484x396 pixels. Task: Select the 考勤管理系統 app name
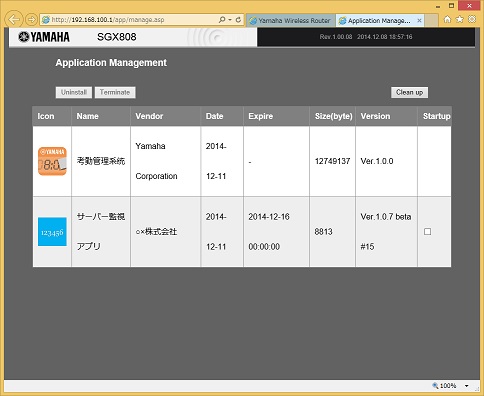(101, 161)
